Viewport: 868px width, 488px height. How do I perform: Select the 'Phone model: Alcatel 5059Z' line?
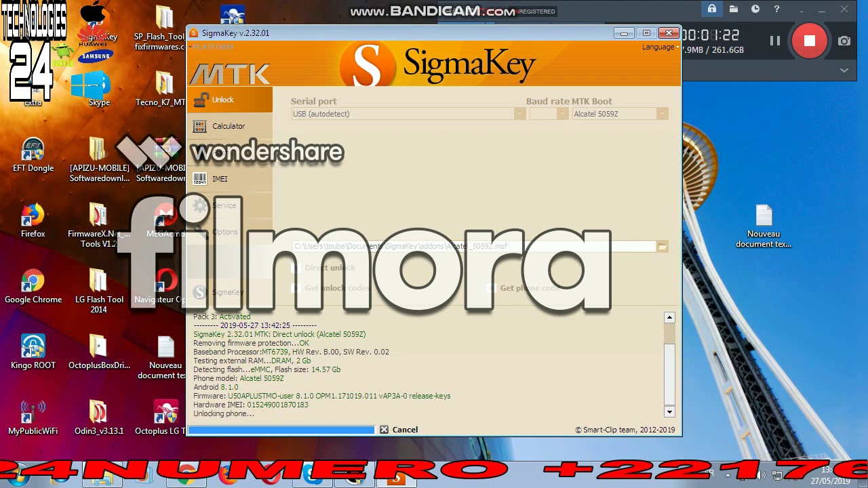point(239,378)
